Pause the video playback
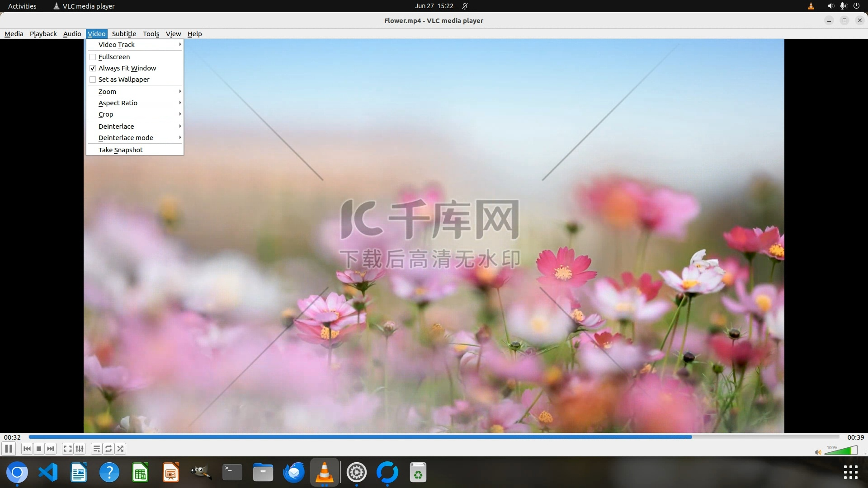868x488 pixels. (x=9, y=449)
